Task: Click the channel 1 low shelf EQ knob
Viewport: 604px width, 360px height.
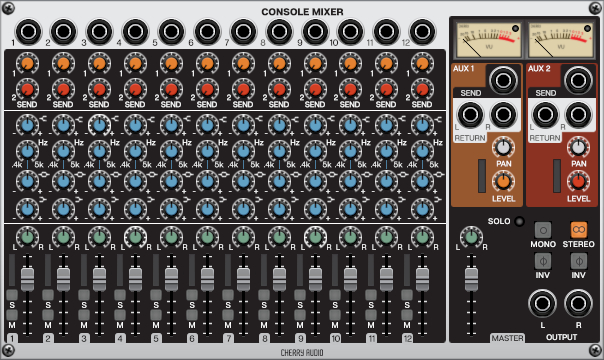Action: pos(27,209)
